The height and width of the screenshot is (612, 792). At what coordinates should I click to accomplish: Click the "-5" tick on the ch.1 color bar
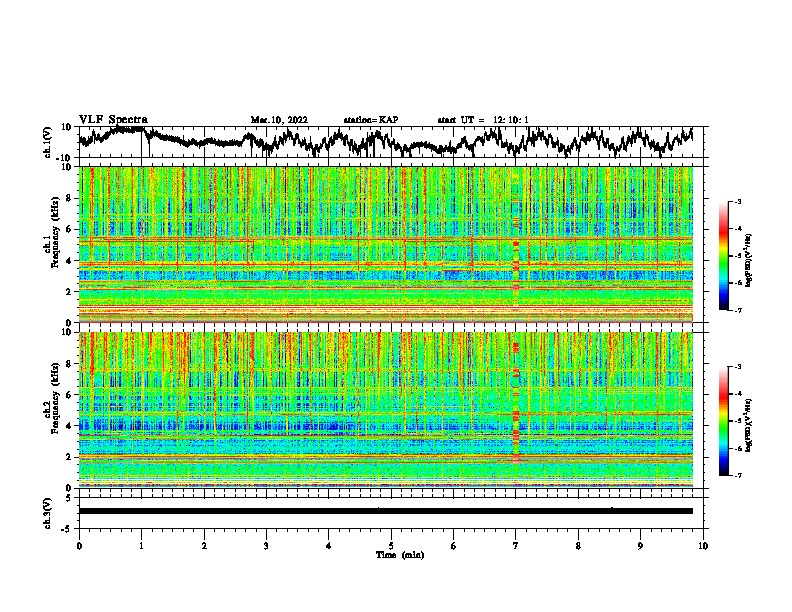coord(737,256)
